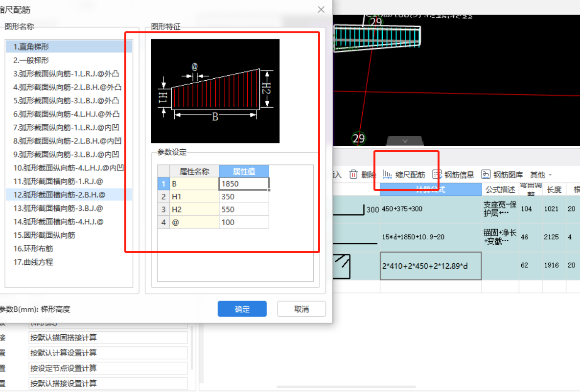Click the 按设定节点设置计算 property field
Viewport: 580px width, 392px height.
108,368
